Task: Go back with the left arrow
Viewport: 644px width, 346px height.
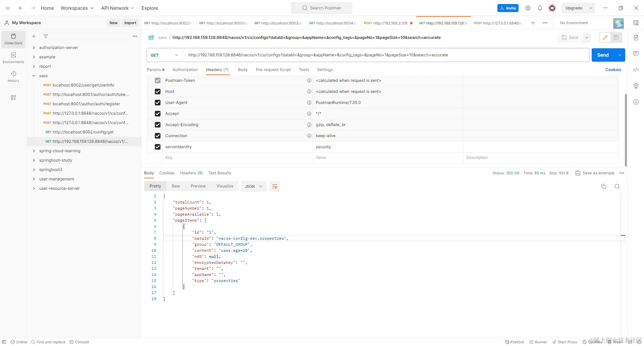Action: point(21,8)
